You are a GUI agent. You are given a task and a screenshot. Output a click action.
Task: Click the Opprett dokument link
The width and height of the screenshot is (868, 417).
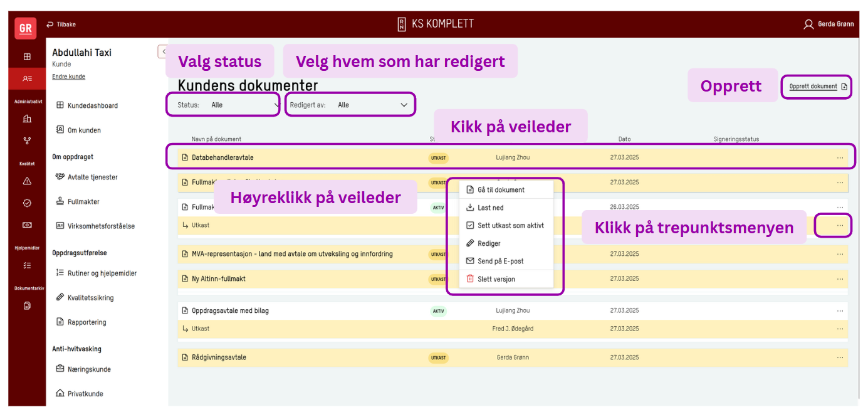pos(813,87)
